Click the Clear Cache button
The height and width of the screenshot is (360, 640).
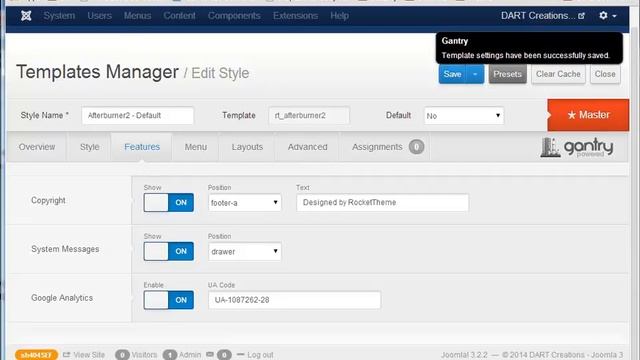click(x=558, y=74)
